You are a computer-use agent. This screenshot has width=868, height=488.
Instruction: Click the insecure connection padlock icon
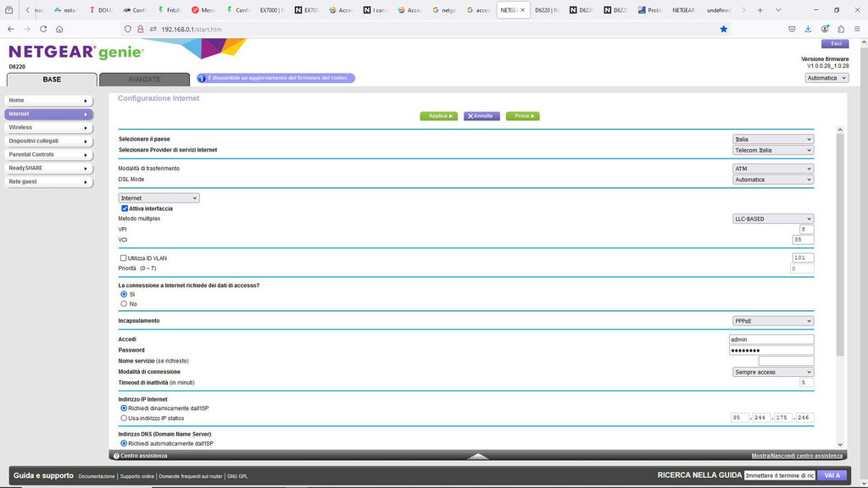141,30
